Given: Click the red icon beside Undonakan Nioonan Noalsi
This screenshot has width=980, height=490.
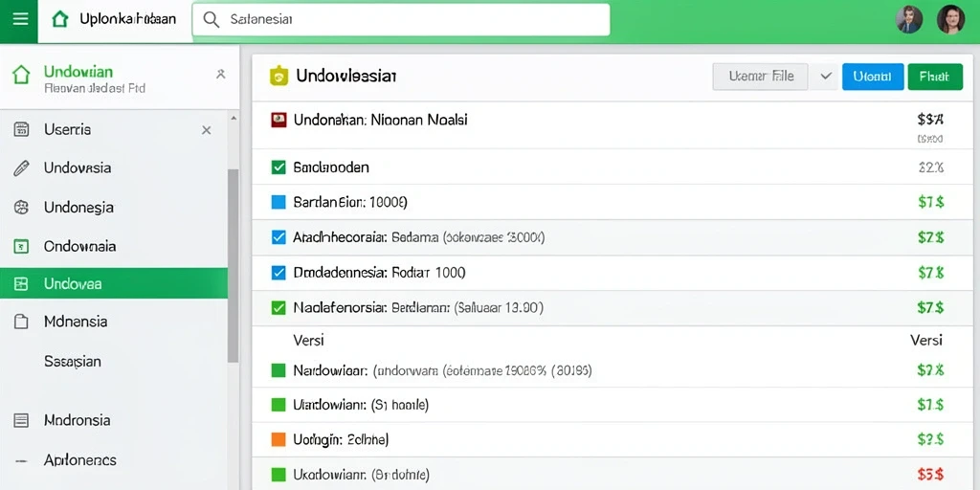Looking at the screenshot, I should (x=278, y=120).
